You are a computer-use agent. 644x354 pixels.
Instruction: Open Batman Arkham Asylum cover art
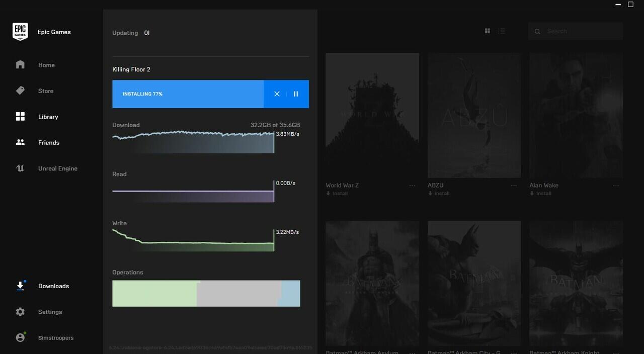372,283
